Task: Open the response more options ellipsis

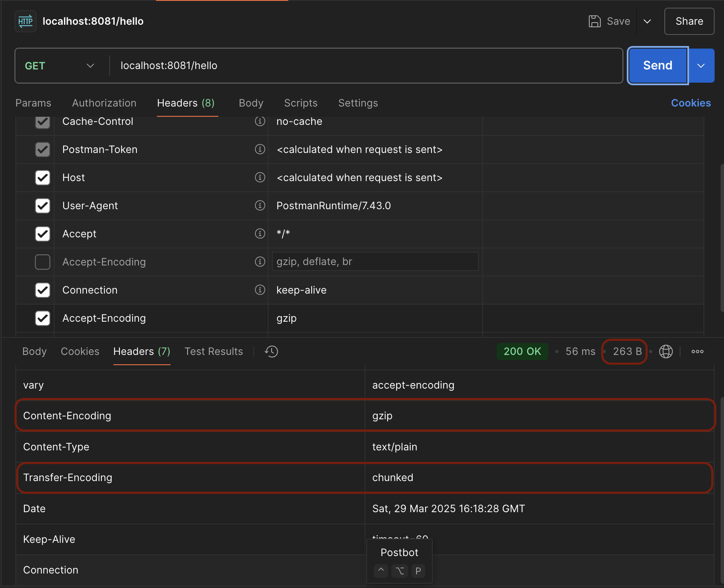Action: tap(697, 352)
